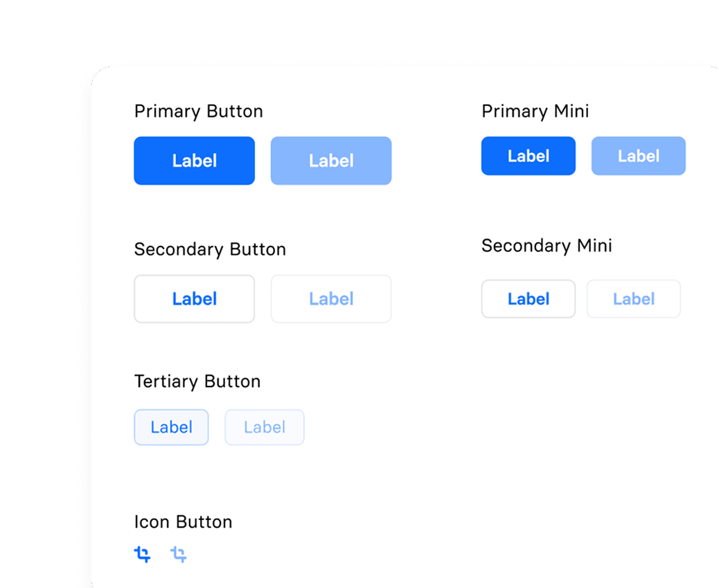This screenshot has height=588, width=719.
Task: Click the "Primary Mini" section heading
Action: (x=535, y=112)
